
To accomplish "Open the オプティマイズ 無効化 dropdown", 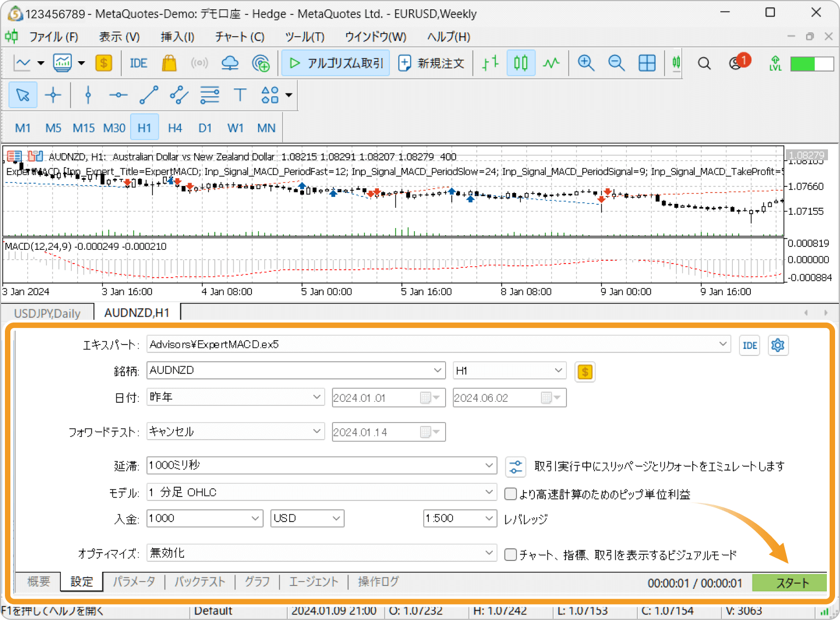I will (322, 553).
